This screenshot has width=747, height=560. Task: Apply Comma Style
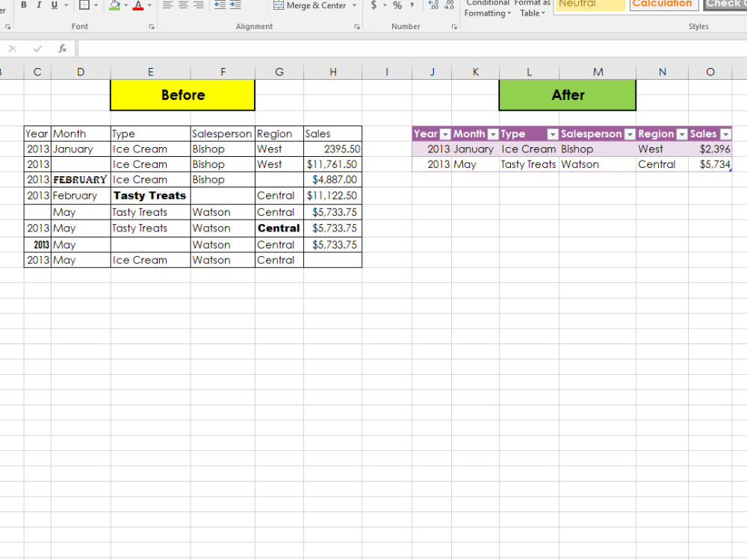pyautogui.click(x=412, y=5)
